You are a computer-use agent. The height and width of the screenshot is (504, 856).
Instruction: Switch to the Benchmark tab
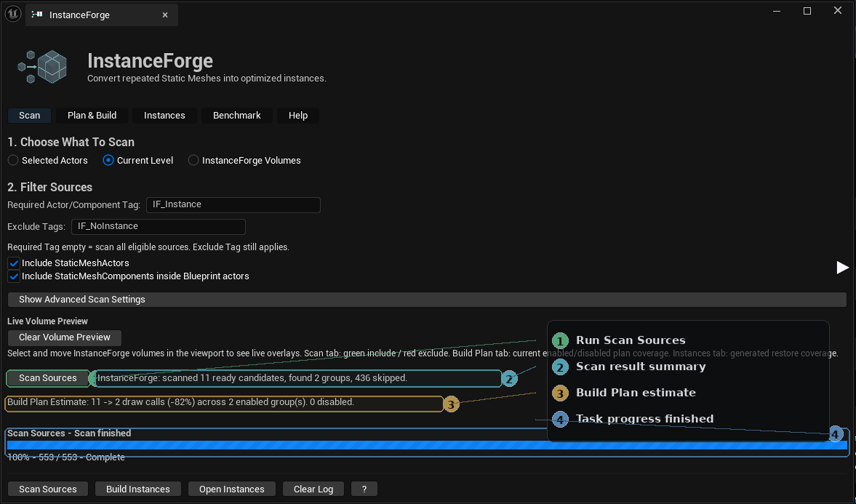point(237,115)
